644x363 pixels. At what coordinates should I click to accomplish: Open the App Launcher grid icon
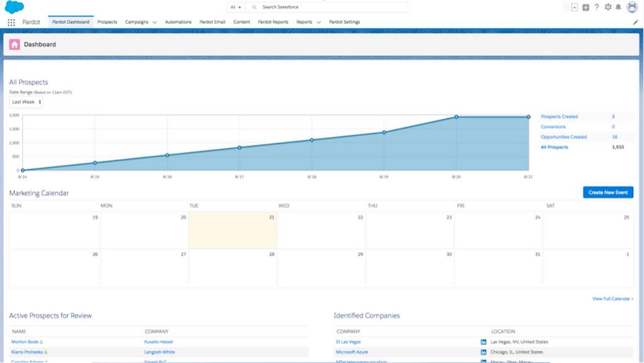tap(11, 22)
